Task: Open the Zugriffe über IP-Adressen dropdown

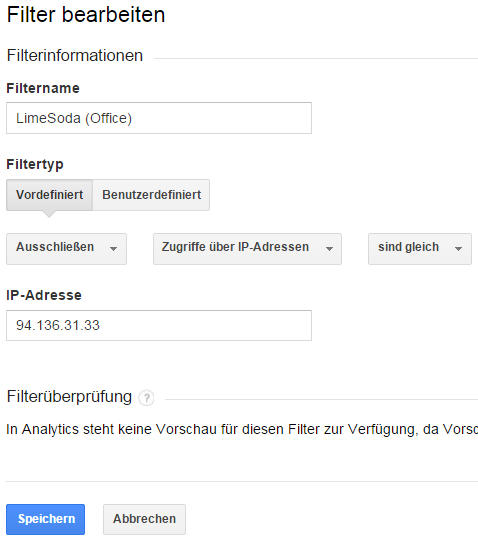Action: pos(247,249)
